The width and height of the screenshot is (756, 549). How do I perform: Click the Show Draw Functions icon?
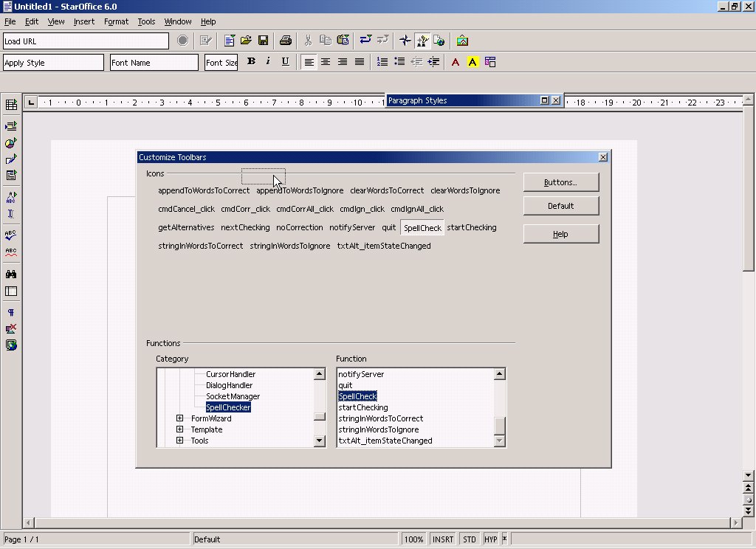tap(11, 159)
